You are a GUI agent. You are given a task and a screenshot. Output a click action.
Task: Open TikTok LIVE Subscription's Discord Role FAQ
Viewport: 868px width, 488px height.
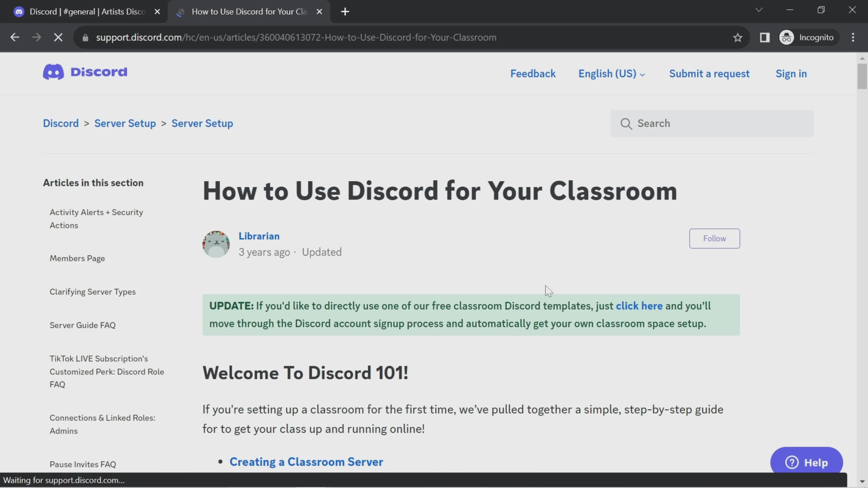tap(107, 371)
